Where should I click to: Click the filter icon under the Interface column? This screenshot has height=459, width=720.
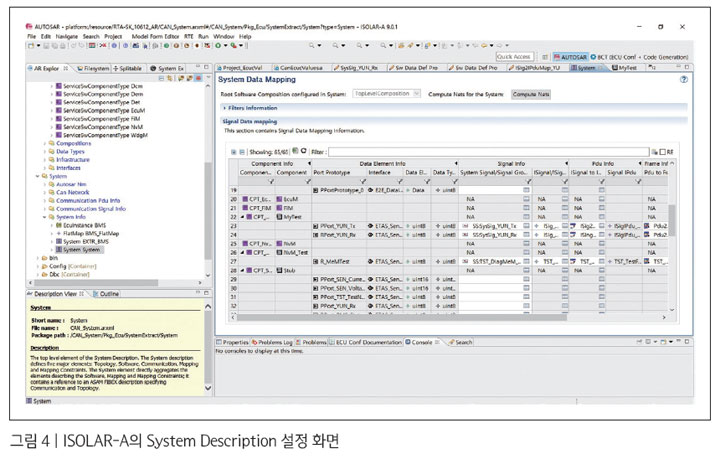(x=399, y=182)
